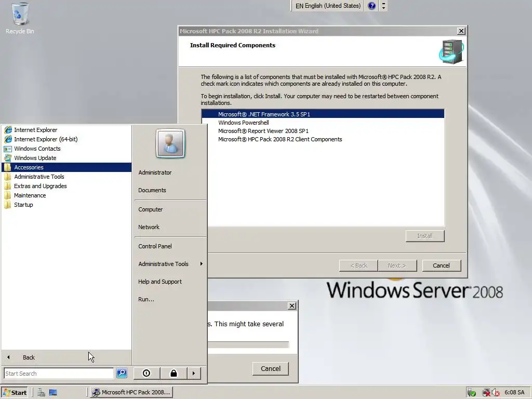The width and height of the screenshot is (532, 399).
Task: Open the shutdown options arrow menu
Action: click(194, 373)
